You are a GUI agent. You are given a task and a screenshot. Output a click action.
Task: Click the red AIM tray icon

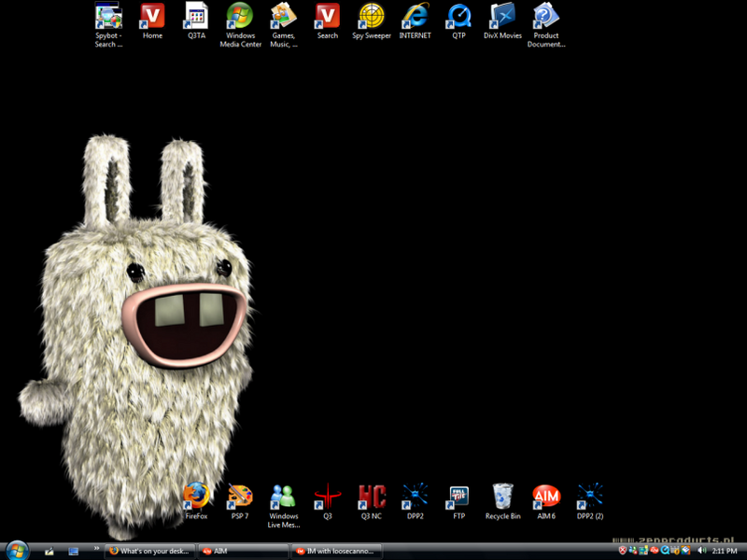pyautogui.click(x=655, y=551)
